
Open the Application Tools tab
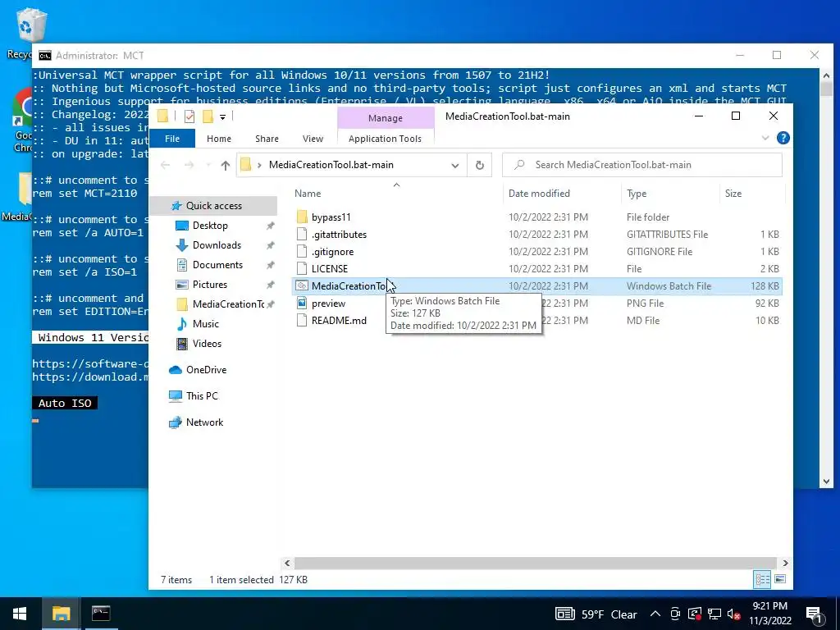tap(385, 138)
